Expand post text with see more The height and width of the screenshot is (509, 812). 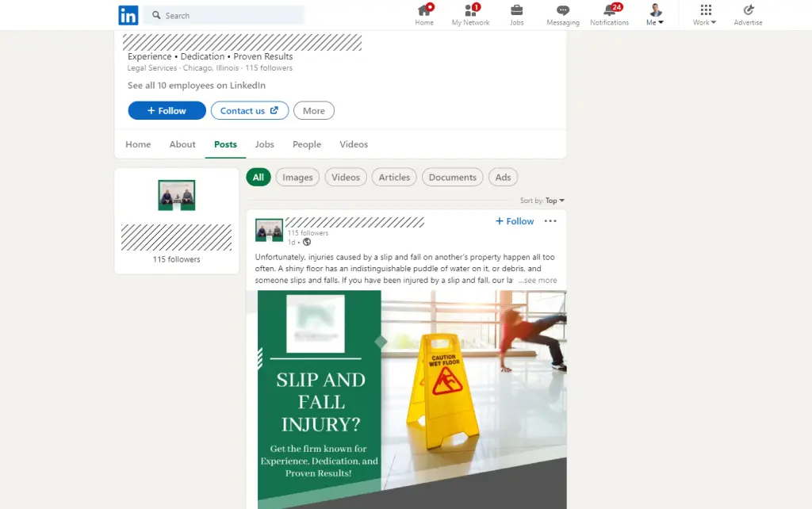[538, 280]
